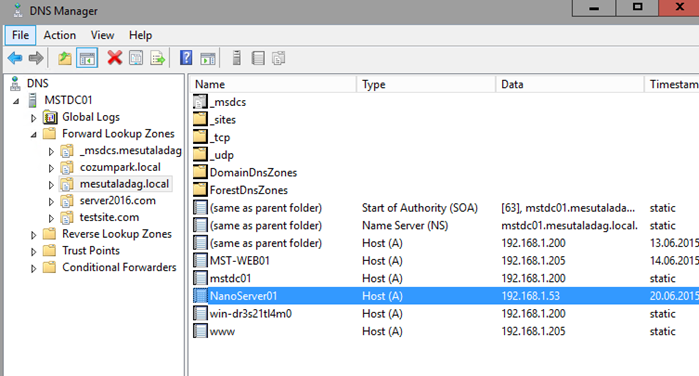Click the _udp folder icon

[x=200, y=154]
